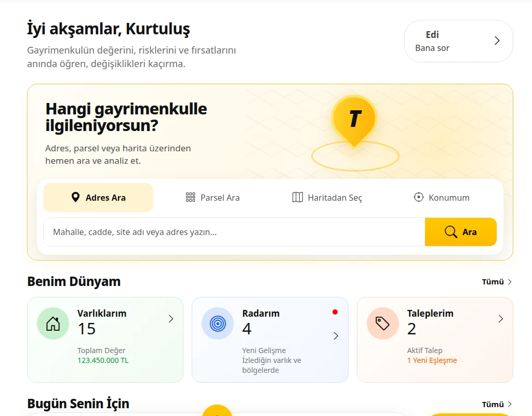This screenshot has width=532, height=416.
Task: Open Tümü link next to Benim Dünyam
Action: tap(497, 282)
